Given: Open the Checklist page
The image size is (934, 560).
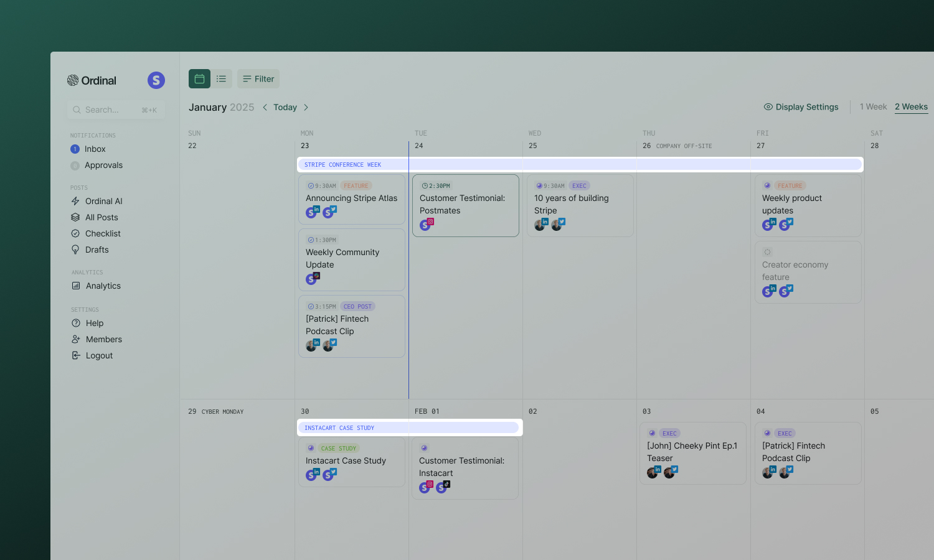Looking at the screenshot, I should (103, 233).
